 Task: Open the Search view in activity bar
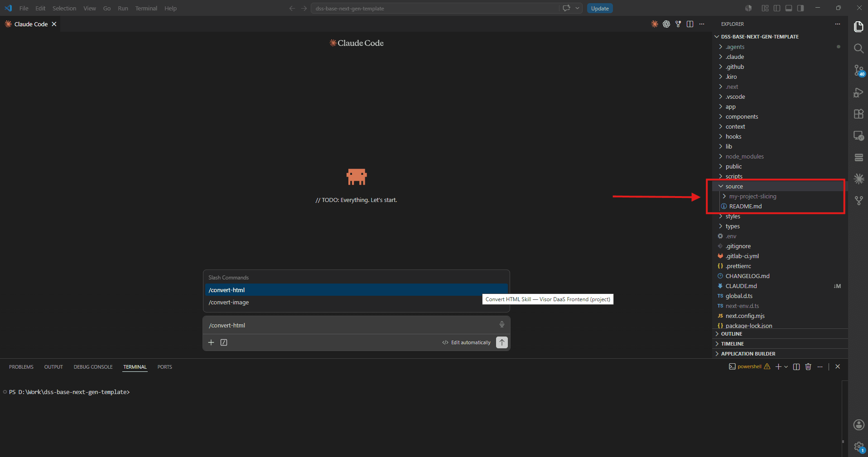pos(858,48)
